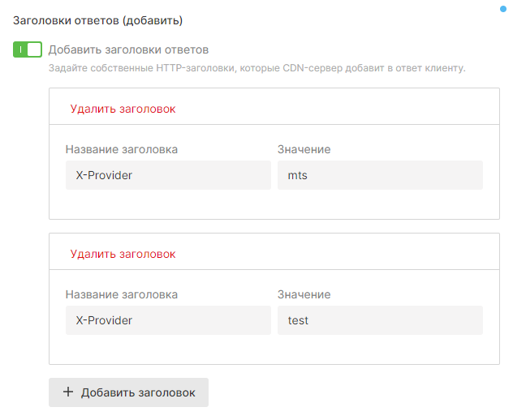Click empty space below the 'mts' value field
The width and height of the screenshot is (513, 420).
380,204
